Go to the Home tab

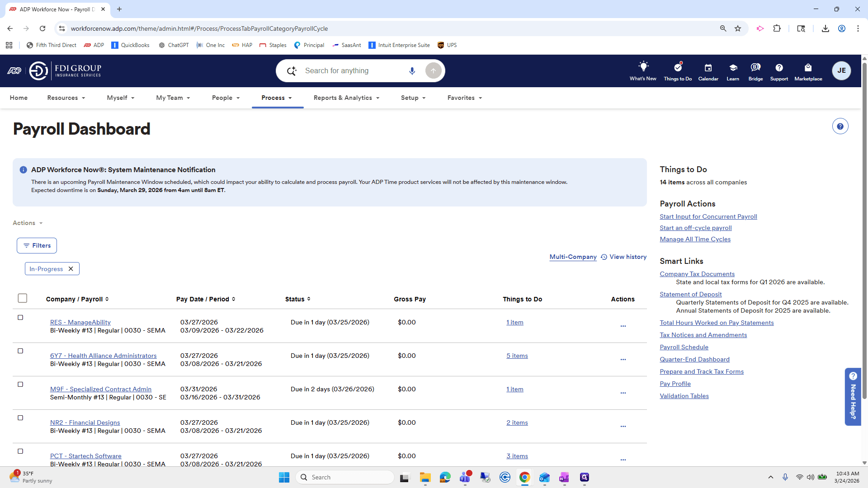(x=19, y=98)
